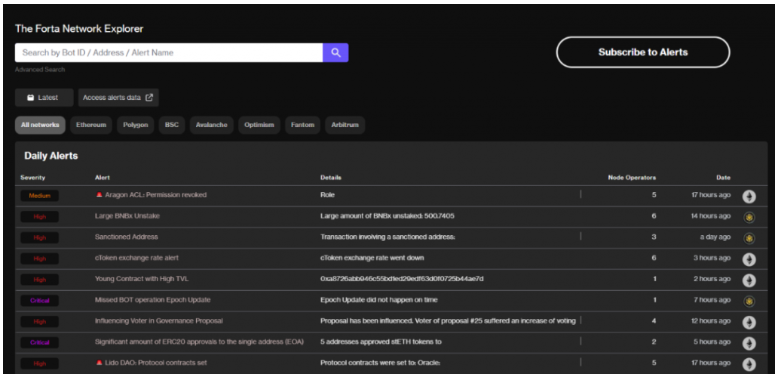Select the All networks filter

click(40, 125)
